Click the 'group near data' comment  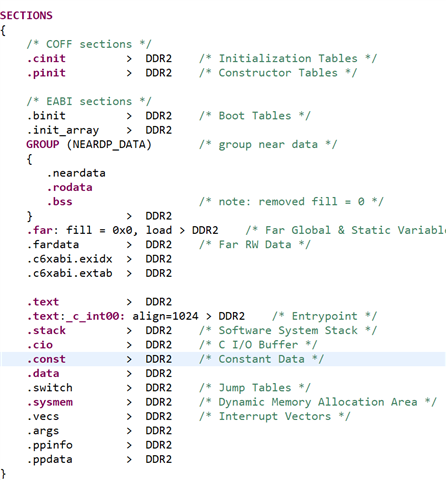(268, 144)
